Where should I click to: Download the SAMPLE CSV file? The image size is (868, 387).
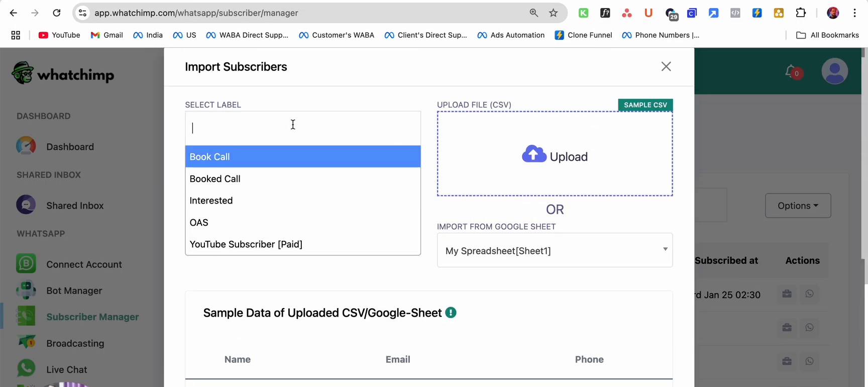point(645,105)
